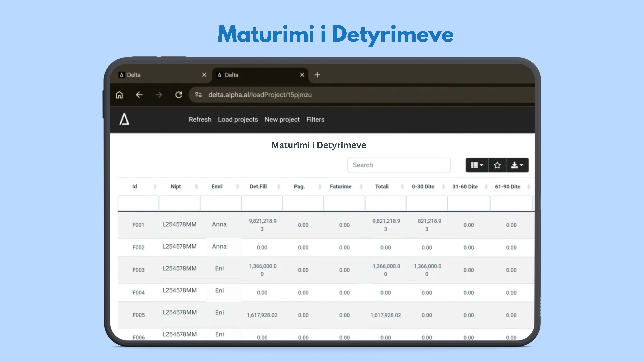Focus the Nipt column filter box

click(179, 203)
